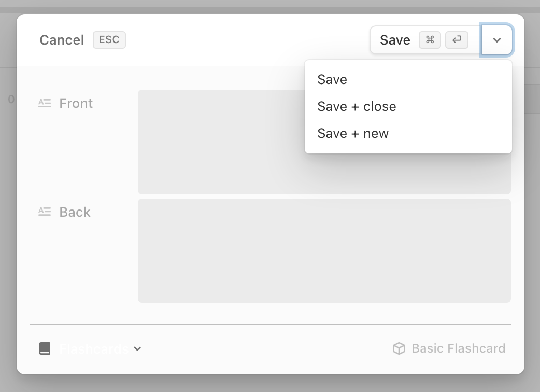Click the cube card-type icon

pos(399,348)
